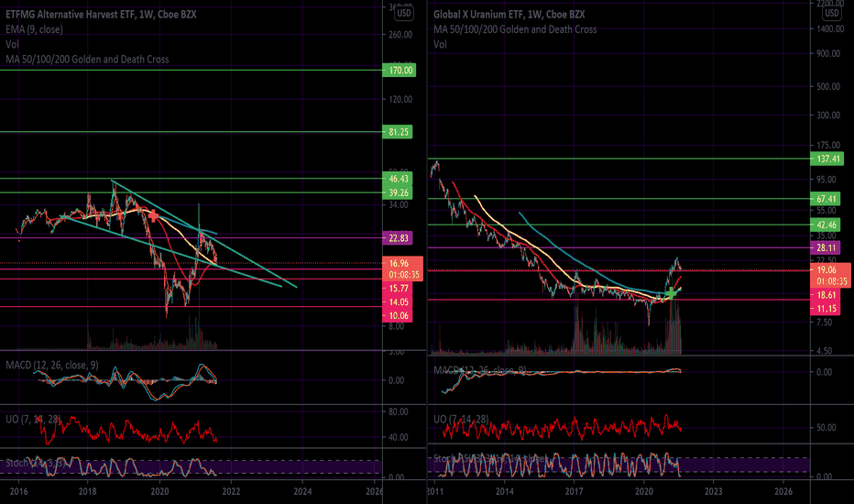Screen dimensions: 854x504
Task: Click the 67.41 green price label
Action: (x=826, y=199)
